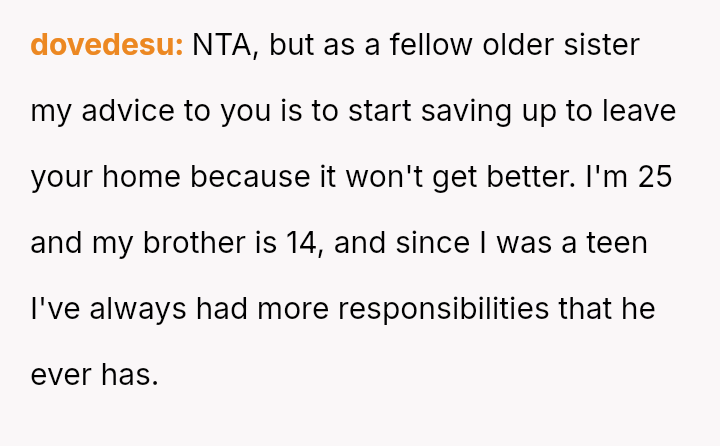
Task: Click the number "14" in the comment
Action: pos(303,243)
